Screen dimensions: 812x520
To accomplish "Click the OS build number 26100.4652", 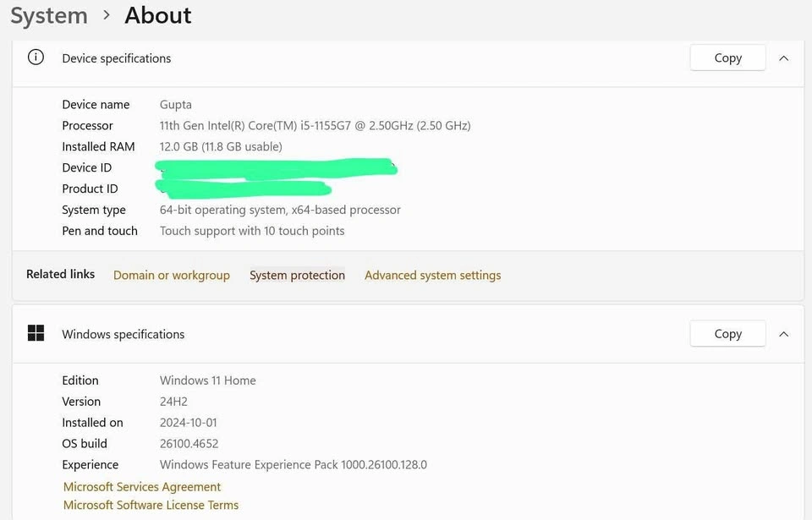I will 189,443.
